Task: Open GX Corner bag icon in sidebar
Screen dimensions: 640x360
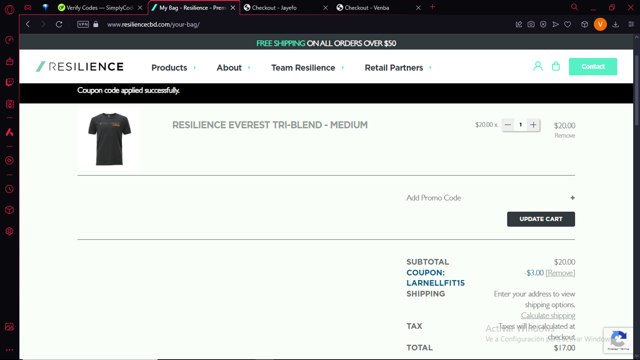Action: (x=9, y=61)
